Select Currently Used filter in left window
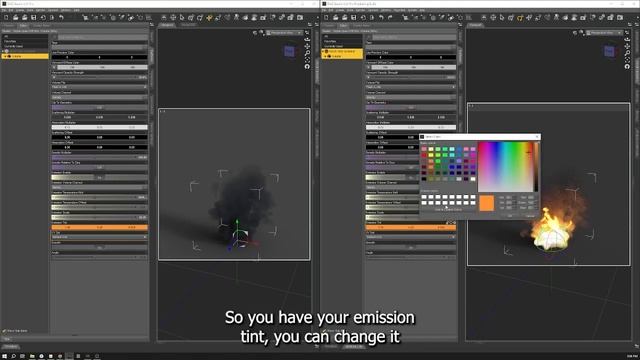This screenshot has width=640, height=360. click(x=13, y=46)
